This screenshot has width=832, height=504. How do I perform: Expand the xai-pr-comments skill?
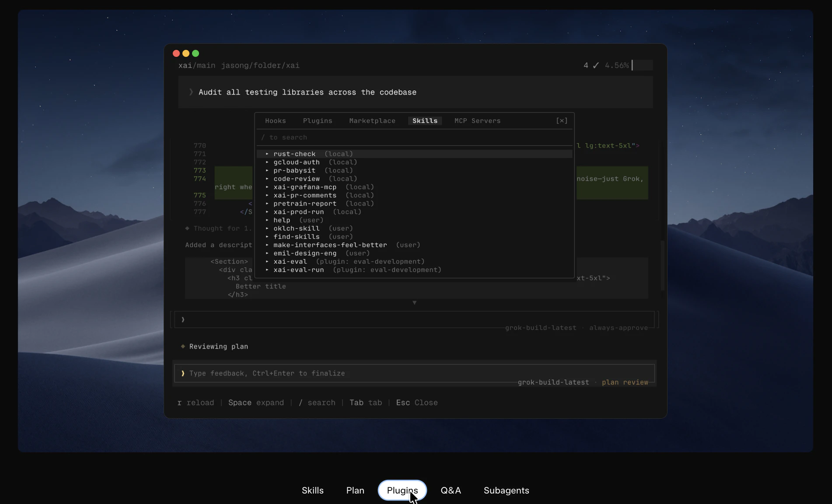coord(414,196)
